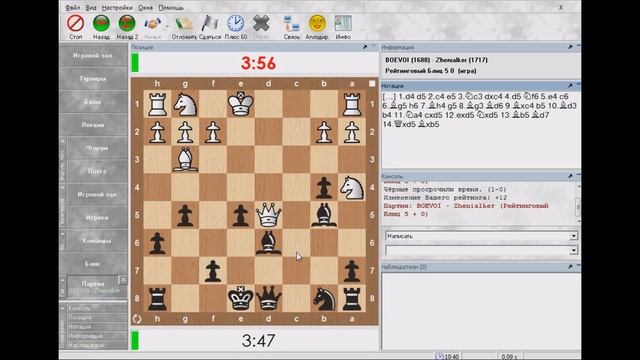Click the Аплодир smiley icon

(317, 23)
